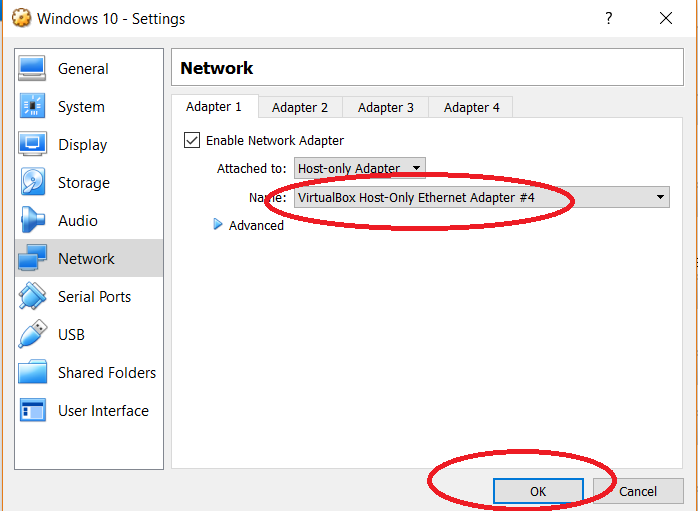Image resolution: width=698 pixels, height=511 pixels.
Task: Click the help question mark button
Action: [x=609, y=18]
